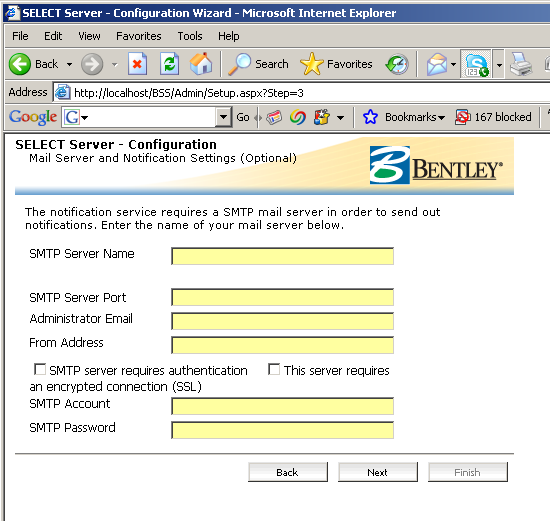Expand the Google search box dropdown

(223, 117)
